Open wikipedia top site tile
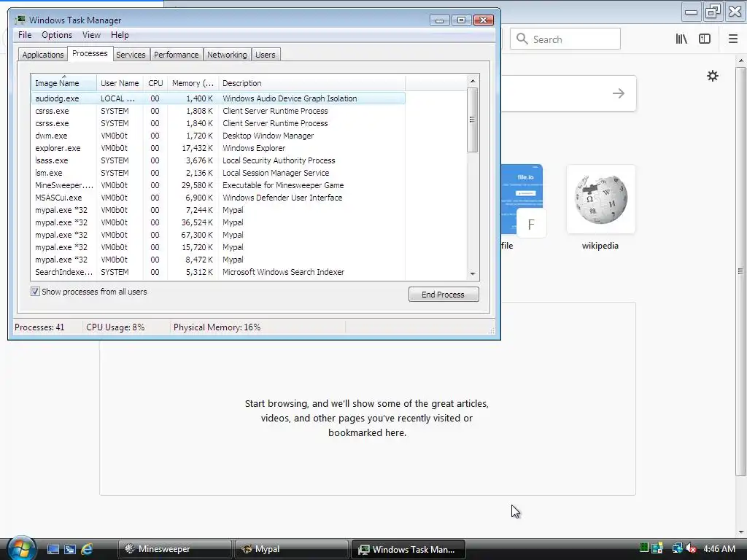Image resolution: width=747 pixels, height=560 pixels. click(600, 199)
